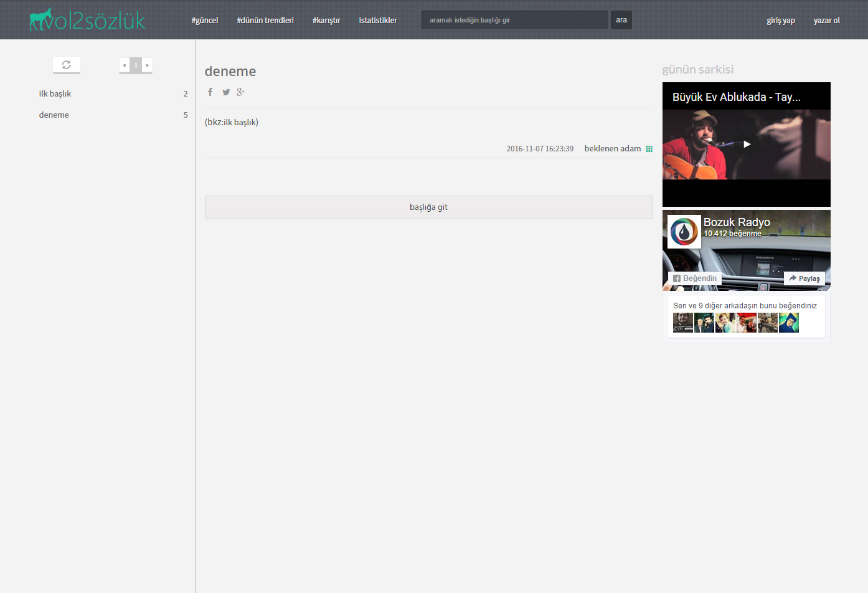Image resolution: width=868 pixels, height=593 pixels.
Task: Refresh the topic list
Action: pyautogui.click(x=67, y=65)
